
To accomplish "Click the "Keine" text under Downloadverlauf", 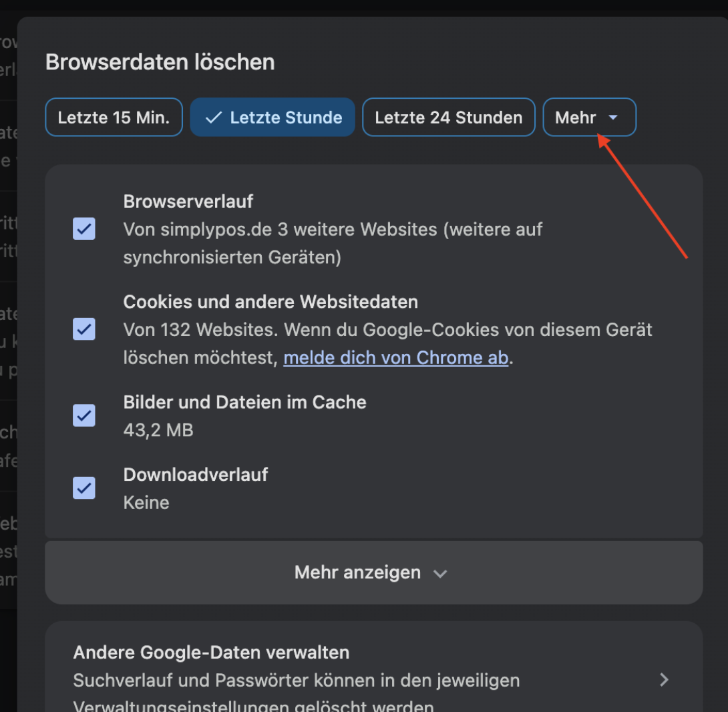I will click(146, 502).
